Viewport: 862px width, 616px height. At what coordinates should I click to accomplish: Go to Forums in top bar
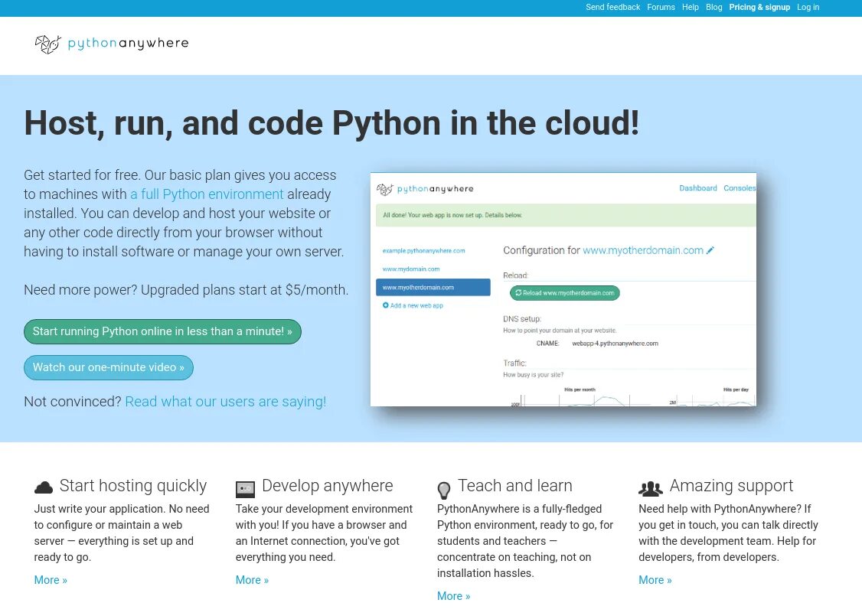click(x=661, y=7)
